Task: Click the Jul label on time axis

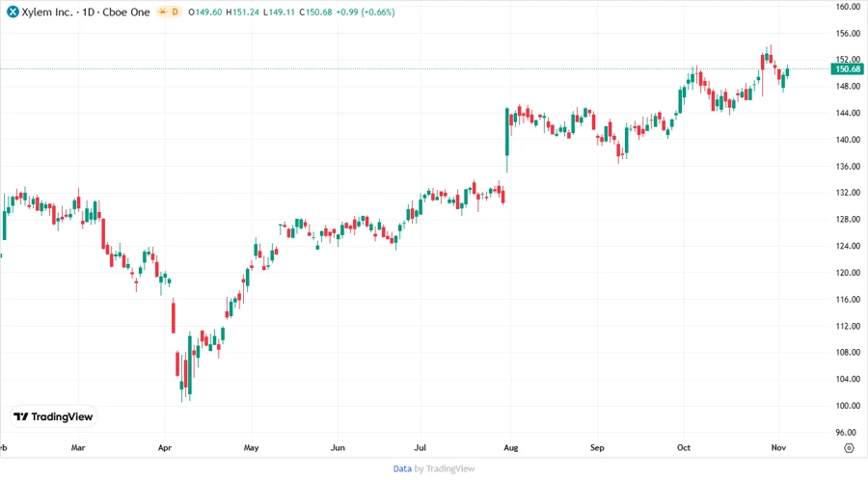Action: (420, 447)
